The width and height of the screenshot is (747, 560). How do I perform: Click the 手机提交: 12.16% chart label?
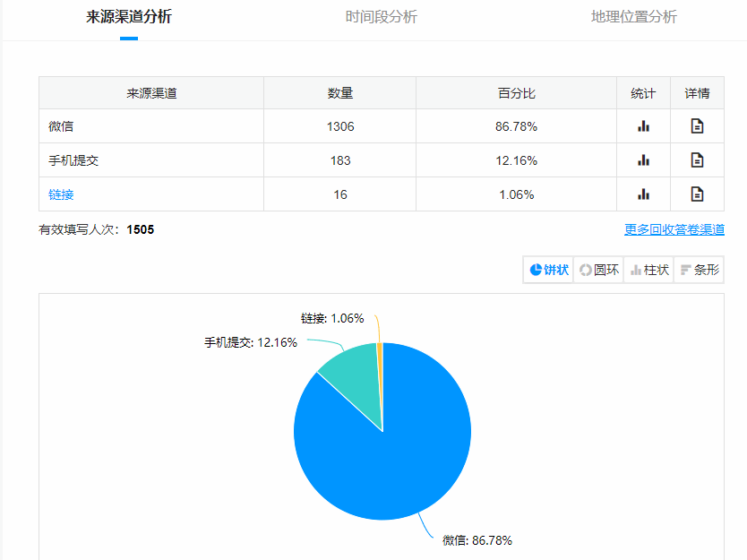click(x=251, y=342)
